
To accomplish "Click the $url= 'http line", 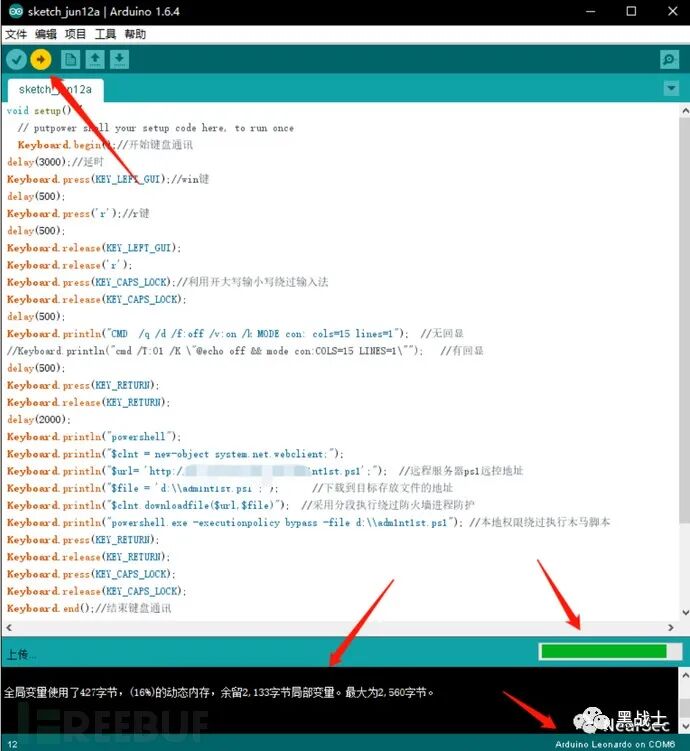I will pos(265,471).
